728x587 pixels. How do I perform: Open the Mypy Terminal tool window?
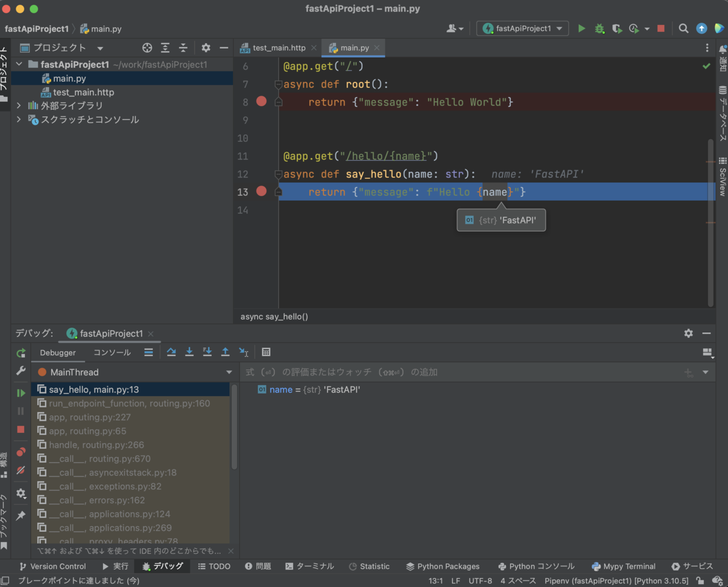[624, 566]
